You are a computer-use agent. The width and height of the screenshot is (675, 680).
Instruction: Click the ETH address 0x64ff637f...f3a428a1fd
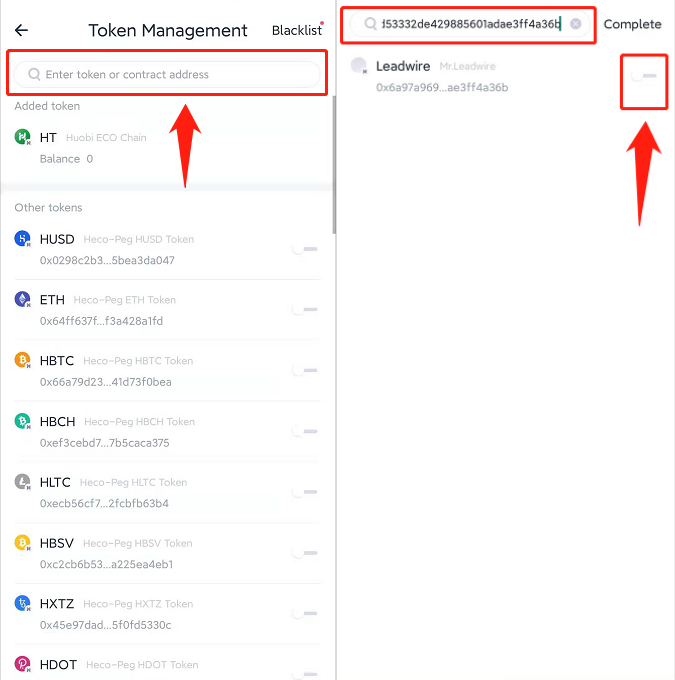(x=102, y=321)
